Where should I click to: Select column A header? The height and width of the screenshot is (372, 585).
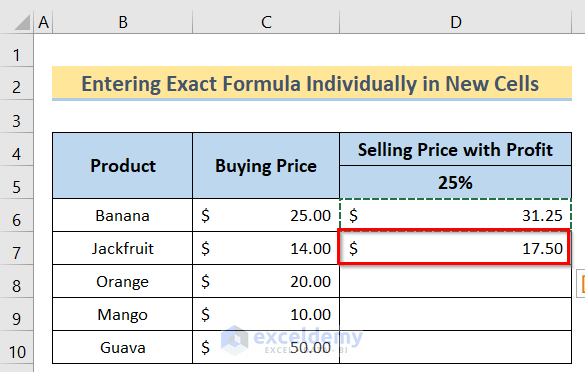tap(43, 22)
